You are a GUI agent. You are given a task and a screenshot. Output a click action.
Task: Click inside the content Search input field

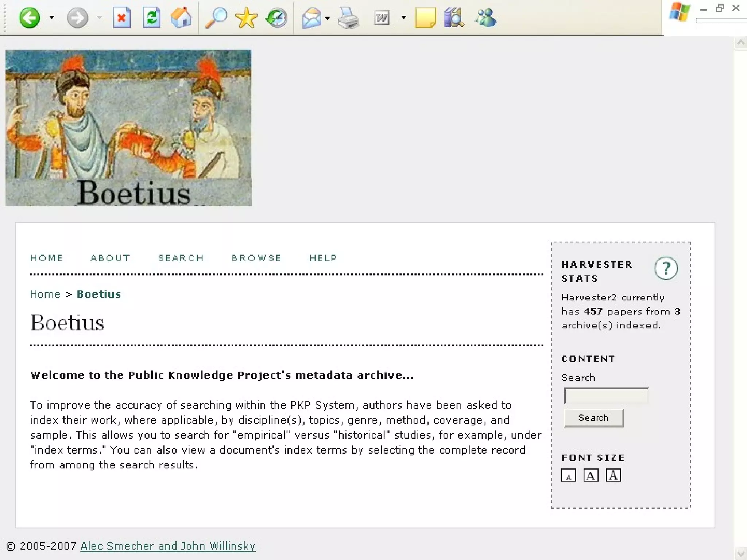coord(606,396)
